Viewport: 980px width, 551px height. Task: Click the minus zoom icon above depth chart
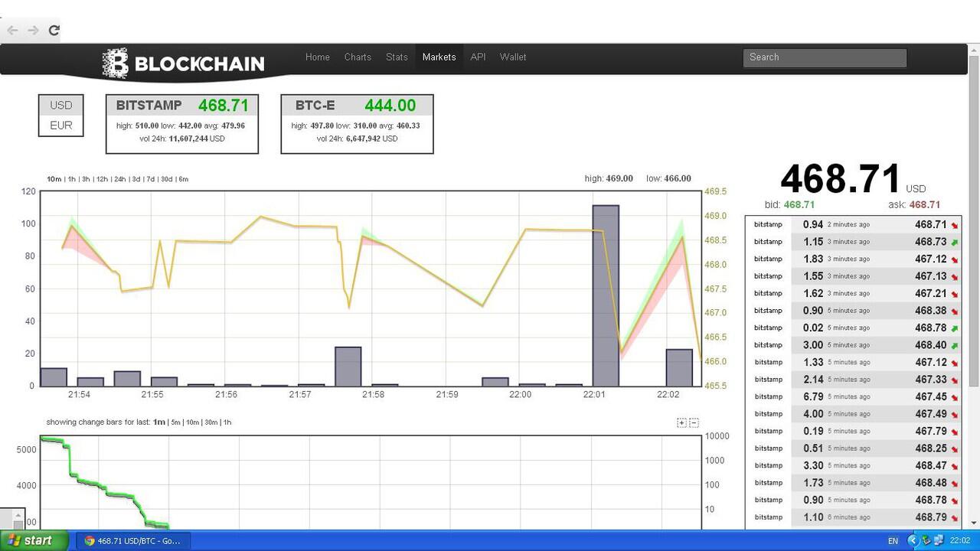[694, 422]
